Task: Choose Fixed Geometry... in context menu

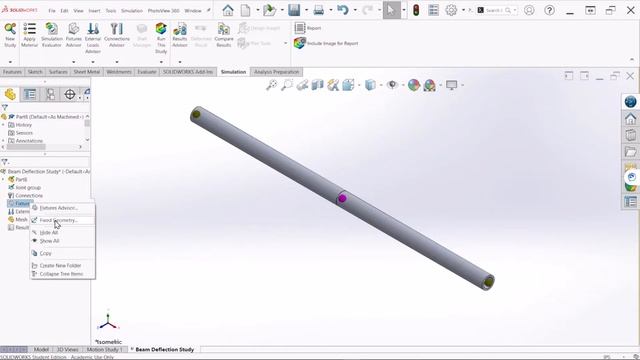Action: coord(62,220)
